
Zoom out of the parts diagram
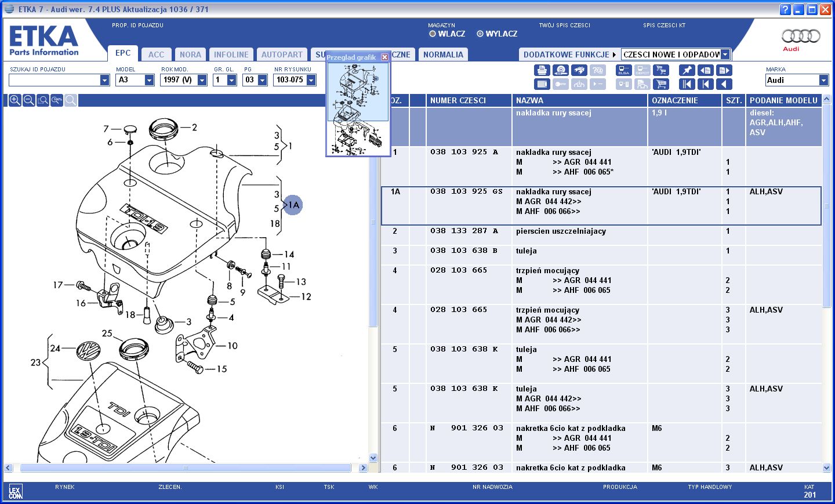(x=29, y=100)
